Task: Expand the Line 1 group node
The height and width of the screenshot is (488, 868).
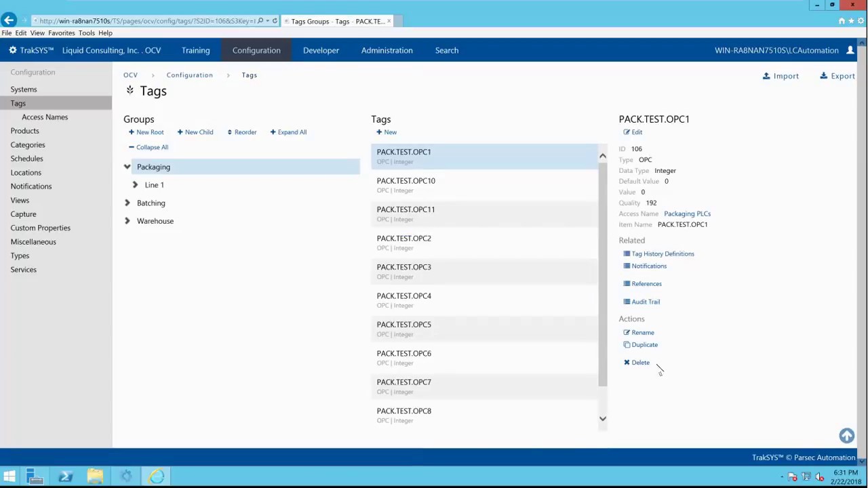Action: pyautogui.click(x=135, y=185)
